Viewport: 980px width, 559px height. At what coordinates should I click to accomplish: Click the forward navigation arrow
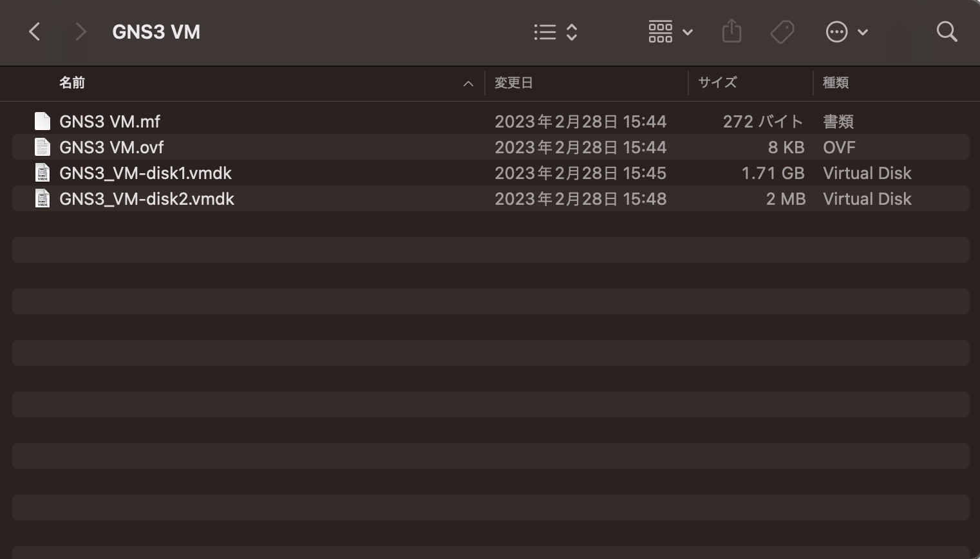[80, 32]
